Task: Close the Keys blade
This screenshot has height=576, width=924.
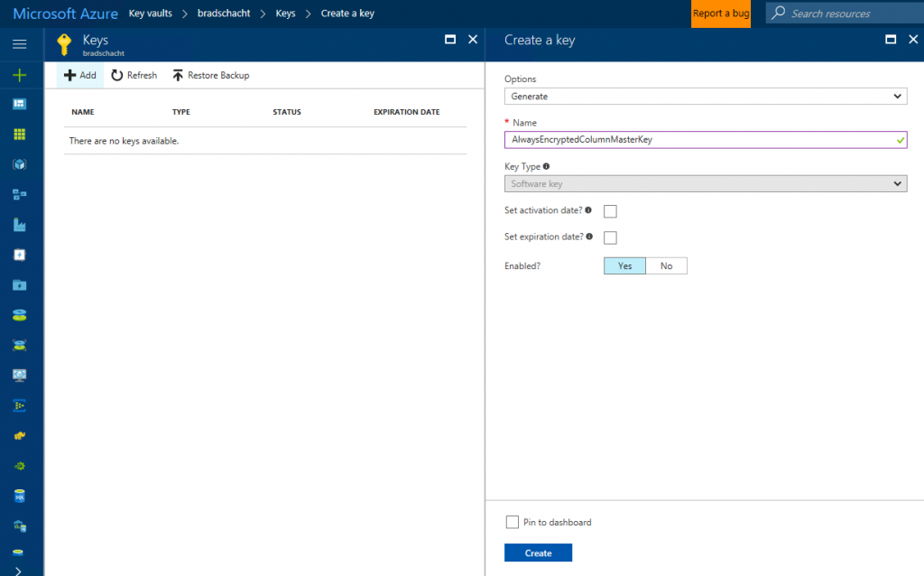Action: point(473,40)
